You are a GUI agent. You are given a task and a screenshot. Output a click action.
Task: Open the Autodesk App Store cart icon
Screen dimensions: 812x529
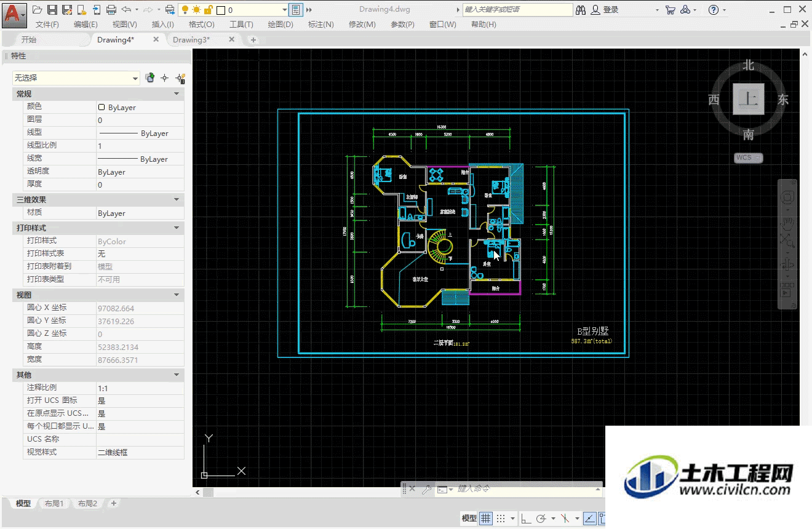tap(671, 10)
